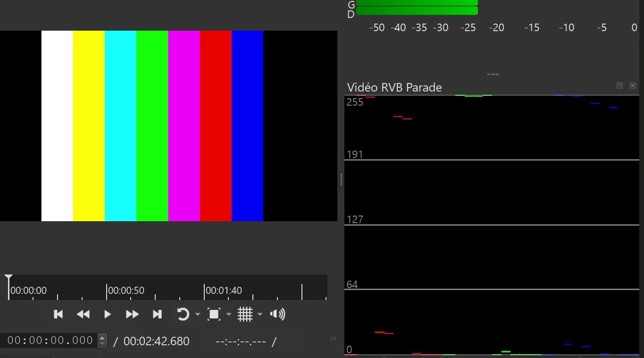
Task: Click the red bar in the video preview
Action: (x=216, y=126)
